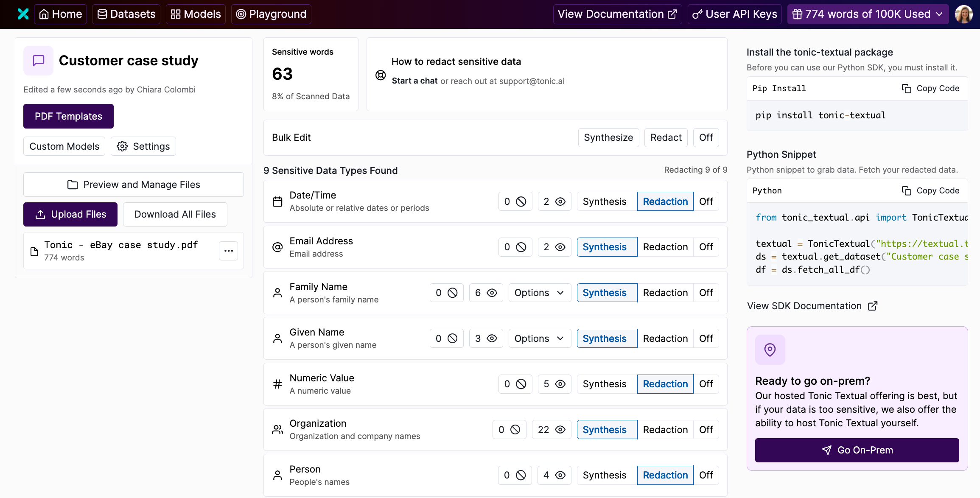
Task: Turn Off Numeric Value detection
Action: (x=706, y=384)
